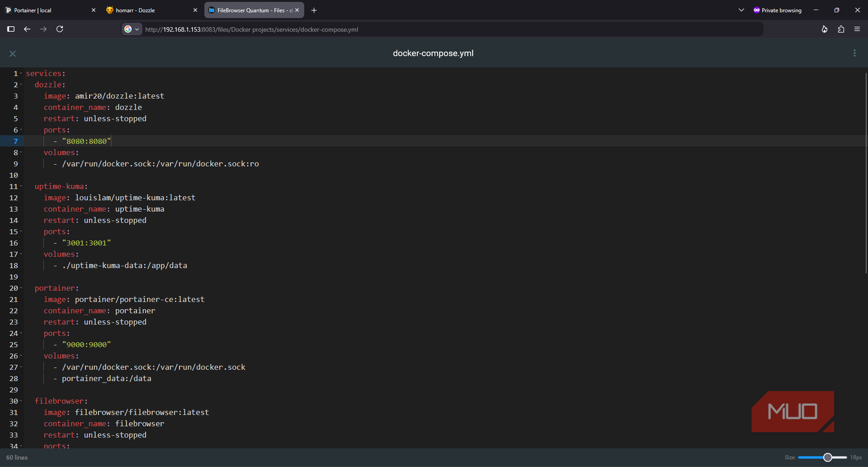Click the portainer/portainer-ce:latest image value
The image size is (868, 467).
(139, 299)
